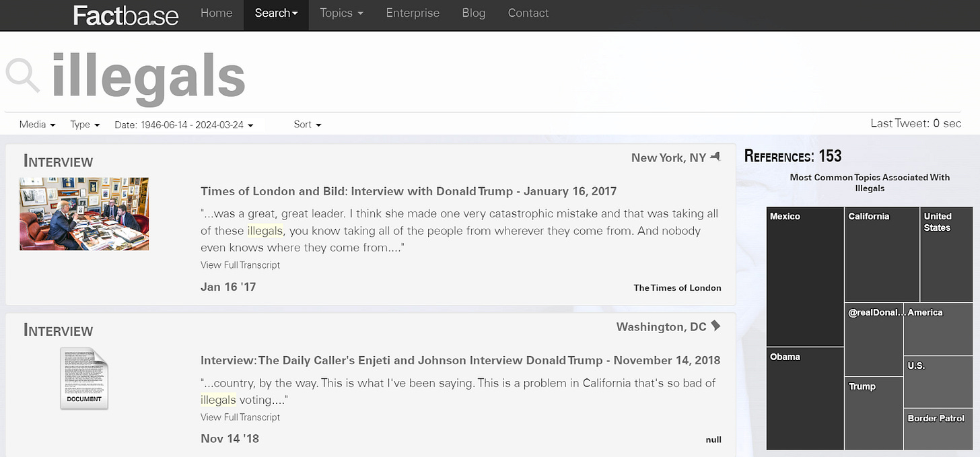Viewport: 980px width, 457px height.
Task: Navigate to the Blog
Action: point(474,13)
